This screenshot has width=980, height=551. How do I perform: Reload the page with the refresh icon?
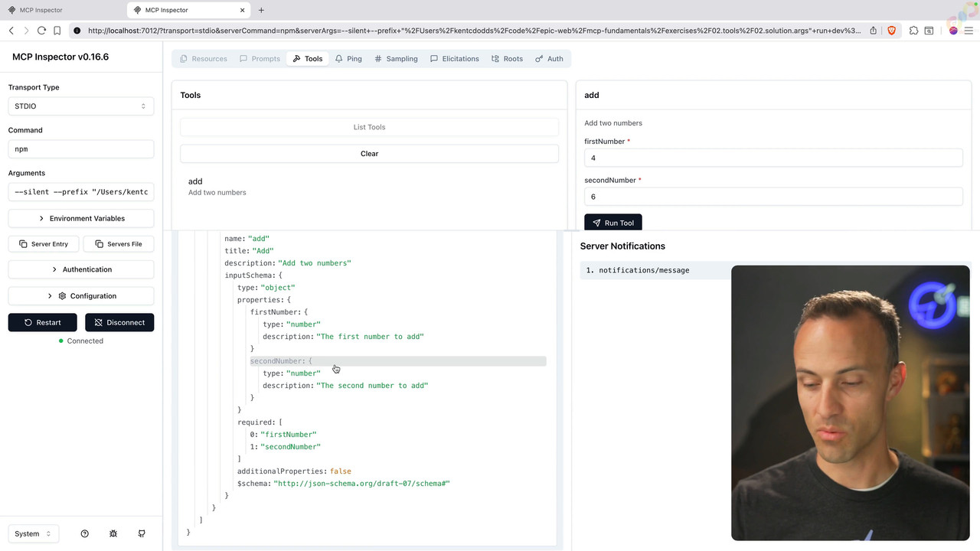[x=41, y=31]
